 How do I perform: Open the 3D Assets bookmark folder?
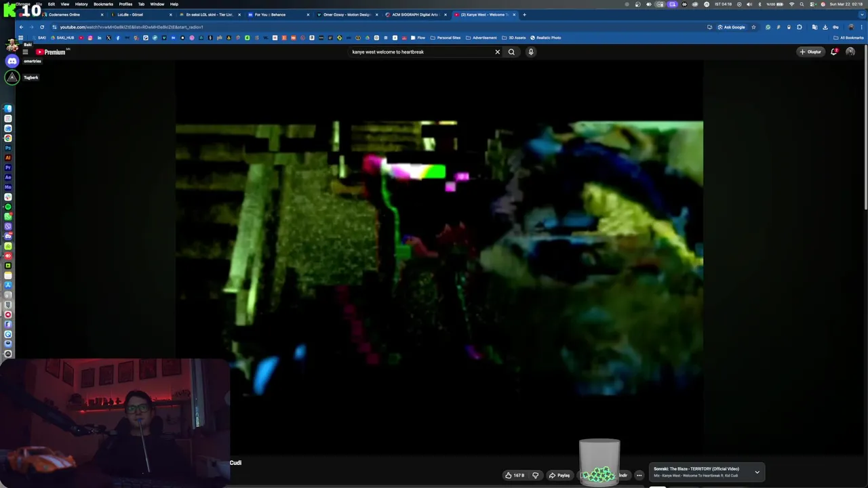[514, 38]
